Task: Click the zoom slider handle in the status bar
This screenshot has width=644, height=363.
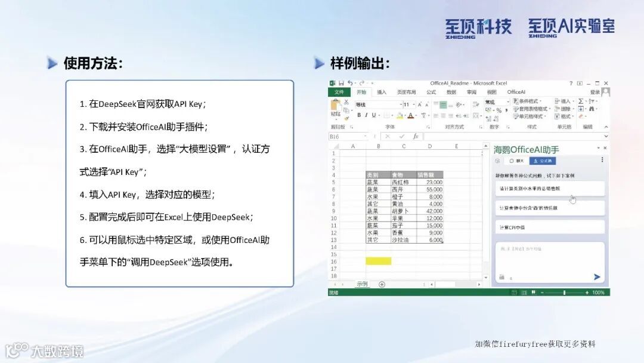Action: (564, 293)
